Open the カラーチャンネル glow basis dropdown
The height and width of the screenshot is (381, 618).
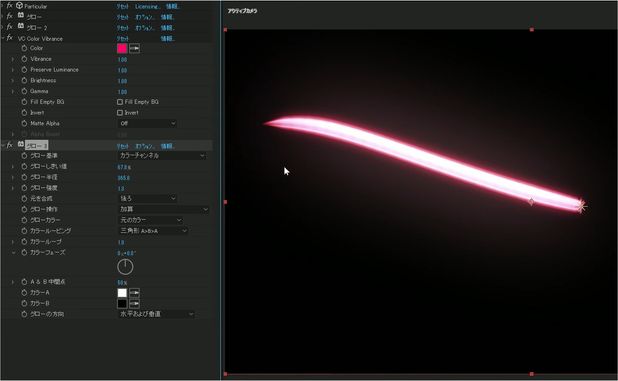coord(162,156)
